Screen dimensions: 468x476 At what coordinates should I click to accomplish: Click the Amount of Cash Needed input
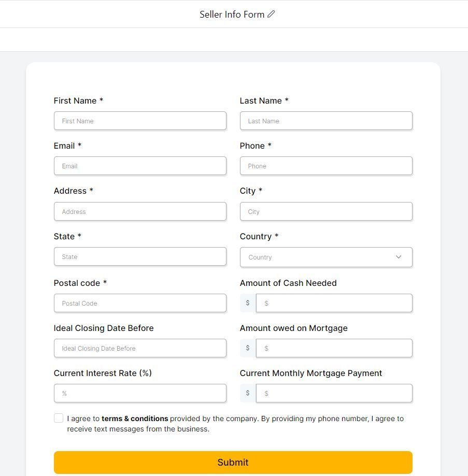[334, 303]
